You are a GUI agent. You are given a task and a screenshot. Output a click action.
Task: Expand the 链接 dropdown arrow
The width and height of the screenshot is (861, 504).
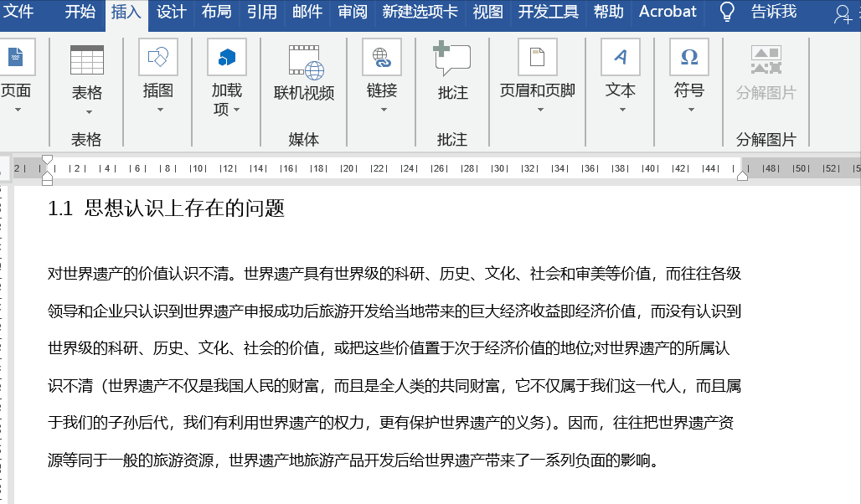(x=384, y=110)
